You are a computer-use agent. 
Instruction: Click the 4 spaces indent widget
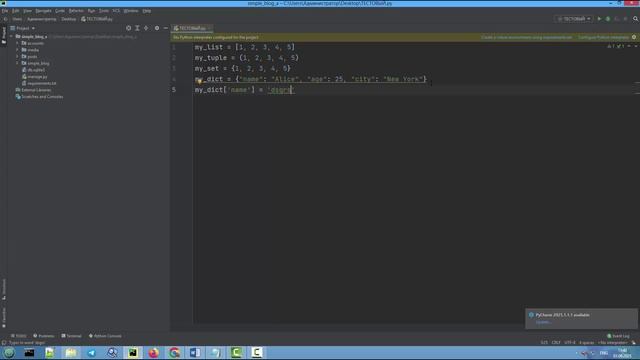587,342
